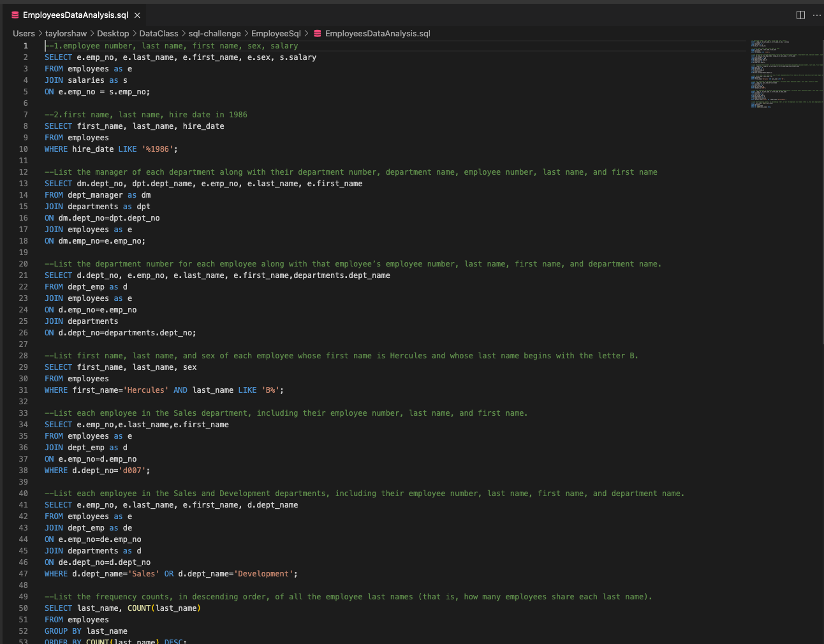Click line number 10 in the gutter
The height and width of the screenshot is (644, 824).
pos(24,149)
